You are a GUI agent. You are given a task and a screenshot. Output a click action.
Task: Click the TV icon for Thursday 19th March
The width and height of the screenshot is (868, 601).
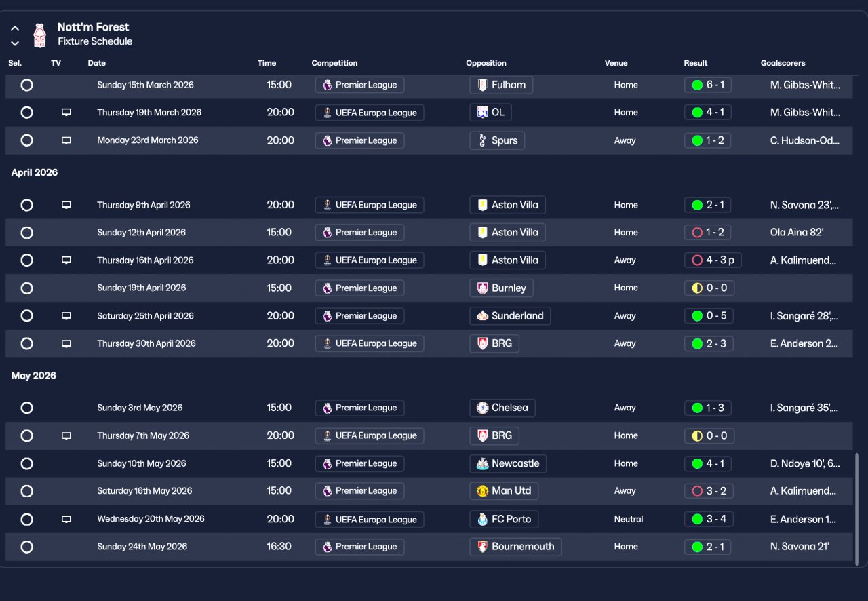coord(66,113)
